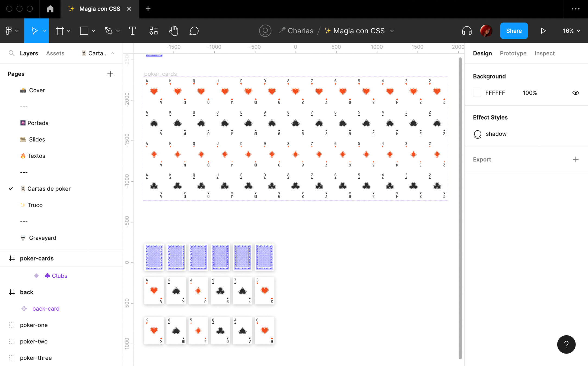Switch to the Prototype tab
This screenshot has width=588, height=366.
point(513,53)
